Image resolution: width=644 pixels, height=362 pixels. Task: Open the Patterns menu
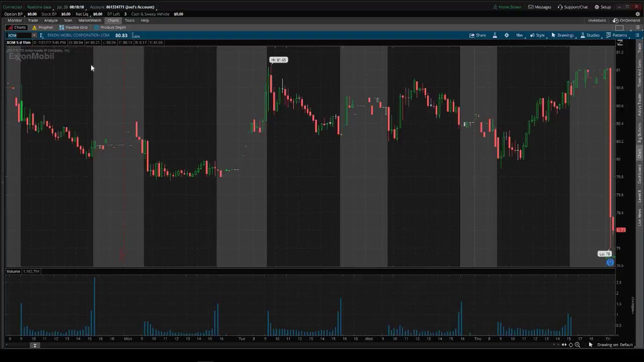(x=617, y=35)
